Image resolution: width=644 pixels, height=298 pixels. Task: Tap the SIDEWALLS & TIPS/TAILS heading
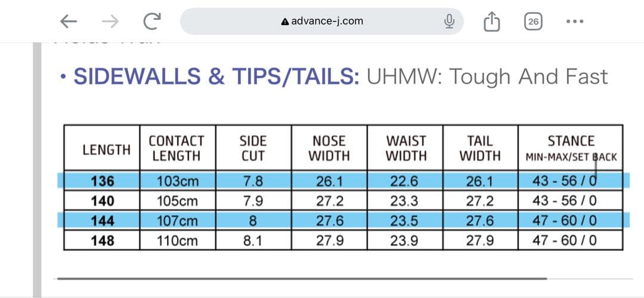pos(215,77)
